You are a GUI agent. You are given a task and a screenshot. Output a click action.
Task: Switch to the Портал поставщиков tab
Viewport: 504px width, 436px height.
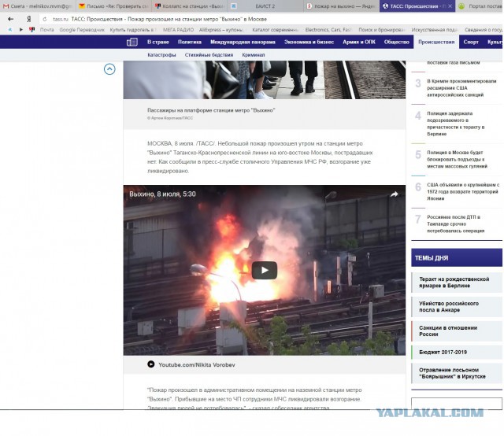tap(481, 6)
